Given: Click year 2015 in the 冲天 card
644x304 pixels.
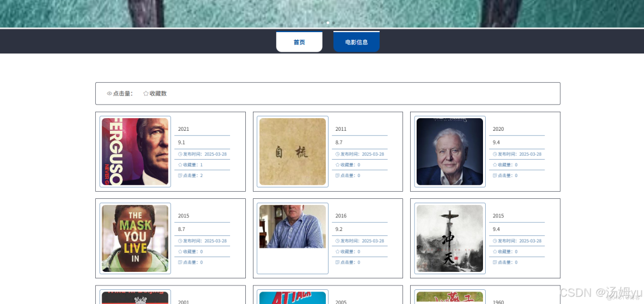Looking at the screenshot, I should pos(498,216).
